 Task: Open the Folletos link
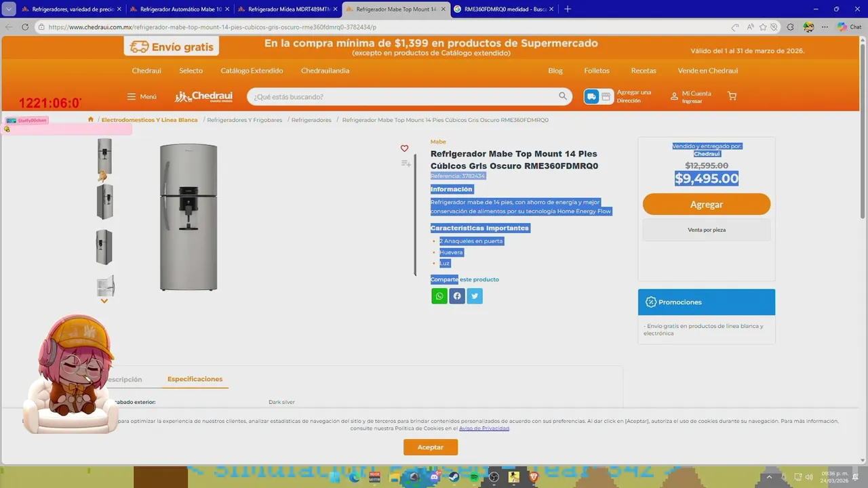click(x=597, y=70)
